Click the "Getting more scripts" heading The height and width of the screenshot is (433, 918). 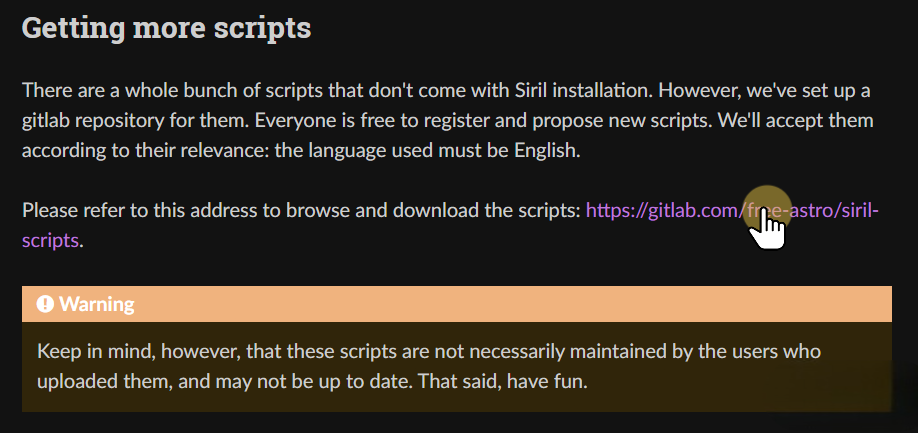(166, 28)
